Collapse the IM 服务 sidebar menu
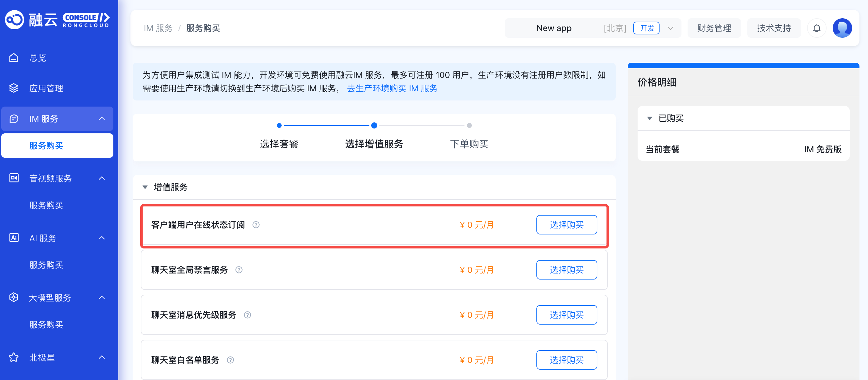This screenshot has width=868, height=380. tap(102, 118)
